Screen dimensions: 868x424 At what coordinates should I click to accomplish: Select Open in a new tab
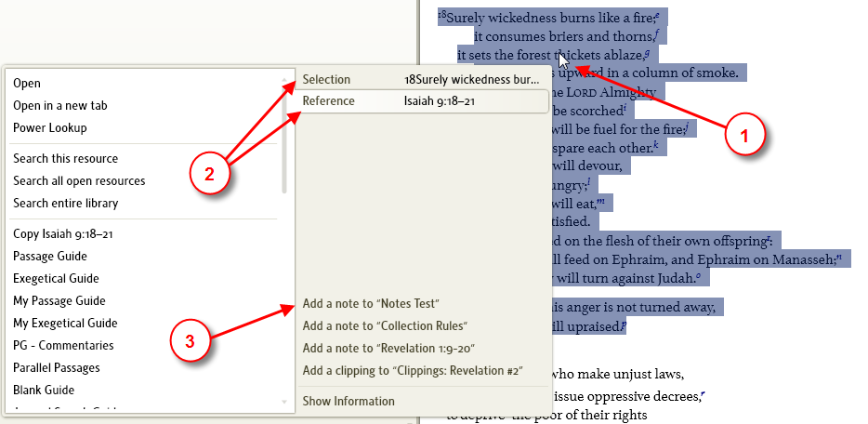pos(59,105)
